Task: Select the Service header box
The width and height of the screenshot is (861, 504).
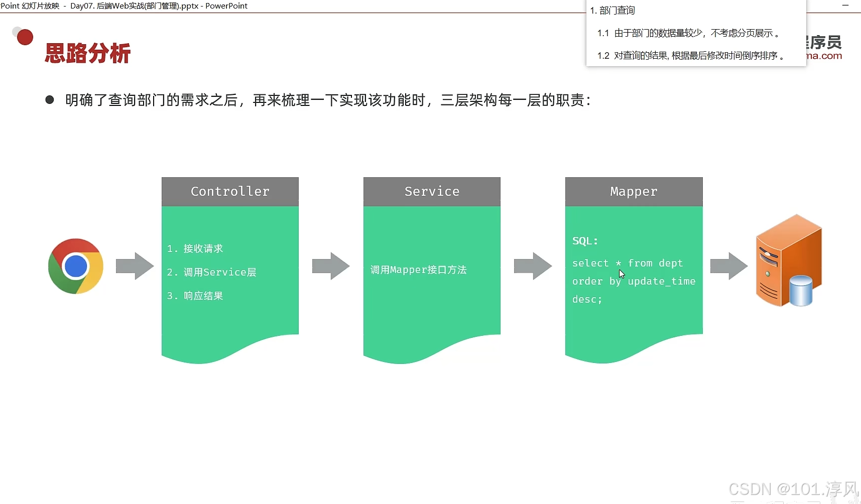Action: point(432,191)
